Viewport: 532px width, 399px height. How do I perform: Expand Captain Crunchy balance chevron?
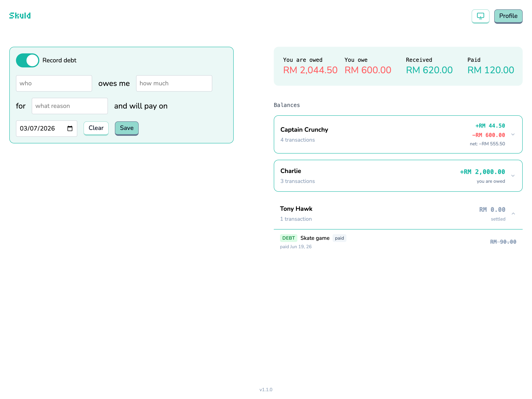(x=513, y=134)
